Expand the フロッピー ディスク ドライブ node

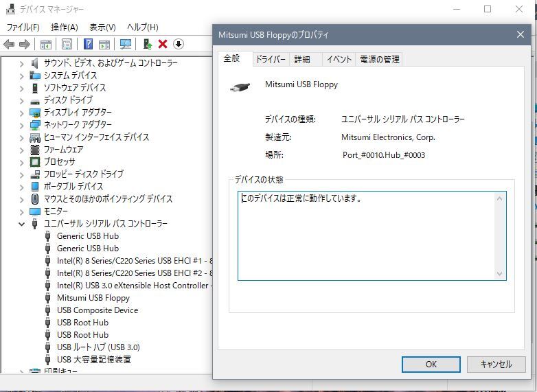(21, 175)
